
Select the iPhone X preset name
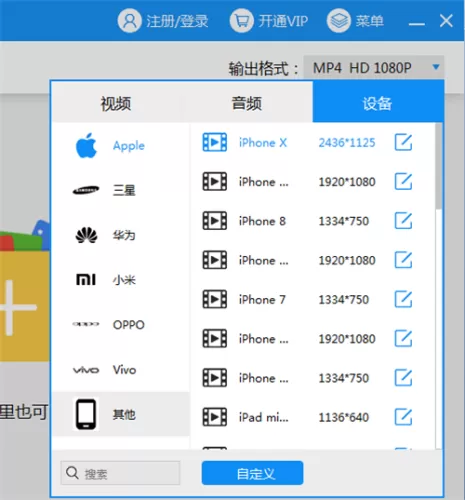click(263, 143)
